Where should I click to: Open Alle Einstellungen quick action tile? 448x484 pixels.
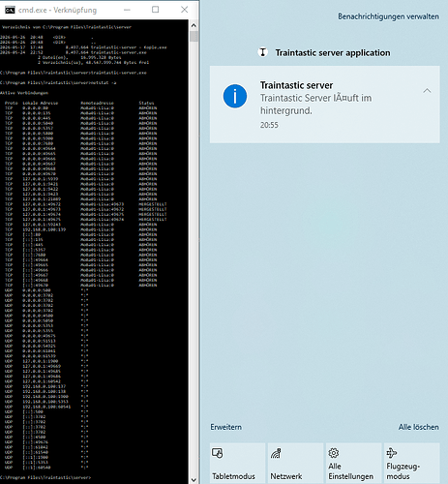click(353, 463)
